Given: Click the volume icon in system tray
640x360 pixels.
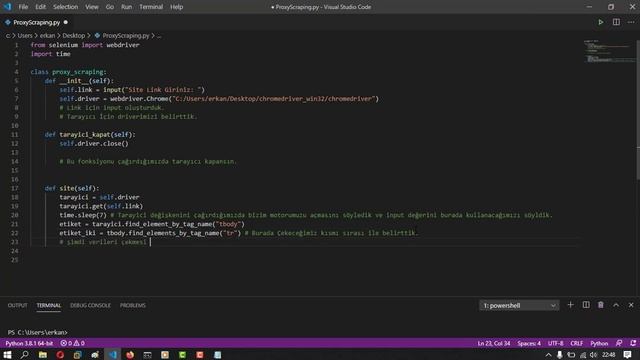Looking at the screenshot, I should point(593,355).
